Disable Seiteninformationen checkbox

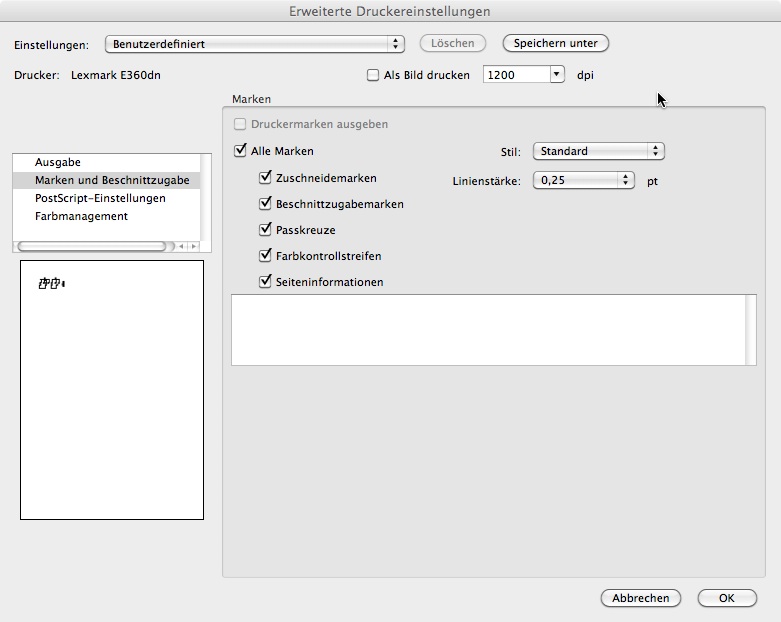266,282
